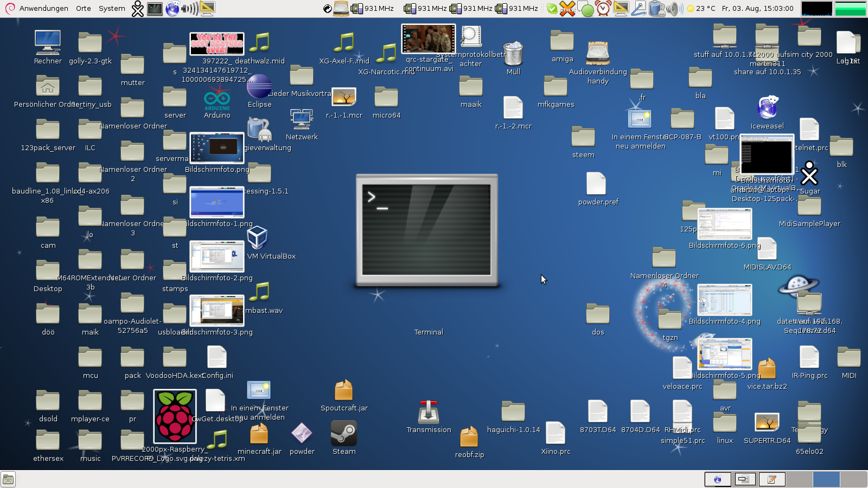
Task: Open the Netzwerk desktop icon
Action: [x=302, y=120]
